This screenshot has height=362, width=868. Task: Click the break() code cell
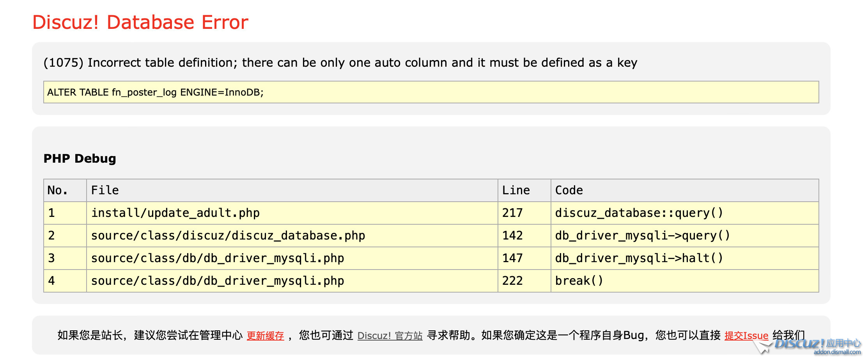[685, 281]
